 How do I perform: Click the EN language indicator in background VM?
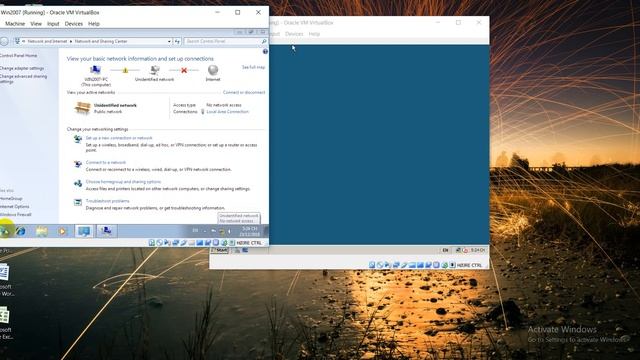(445, 250)
